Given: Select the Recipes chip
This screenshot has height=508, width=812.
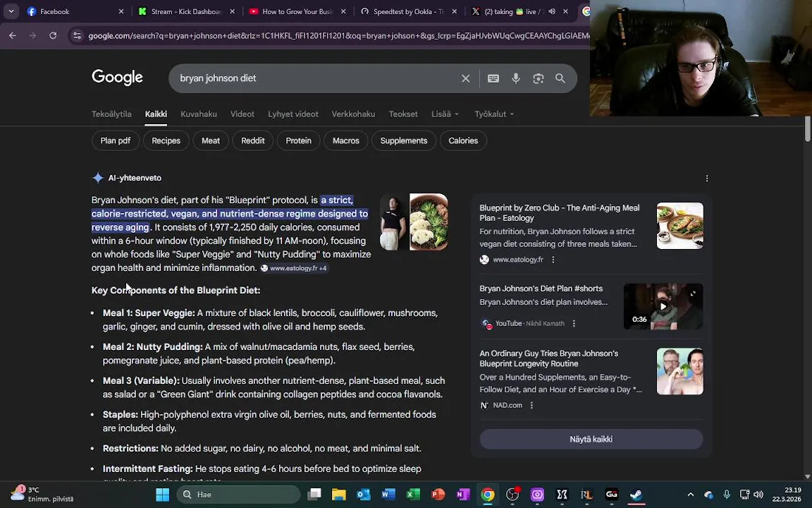Looking at the screenshot, I should pyautogui.click(x=166, y=140).
